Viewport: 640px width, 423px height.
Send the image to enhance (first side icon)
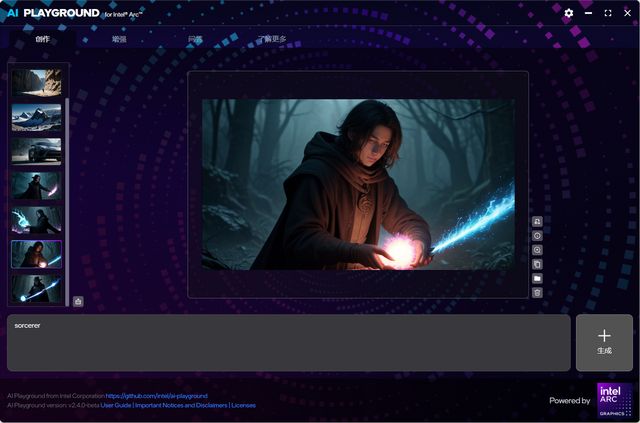coord(538,221)
